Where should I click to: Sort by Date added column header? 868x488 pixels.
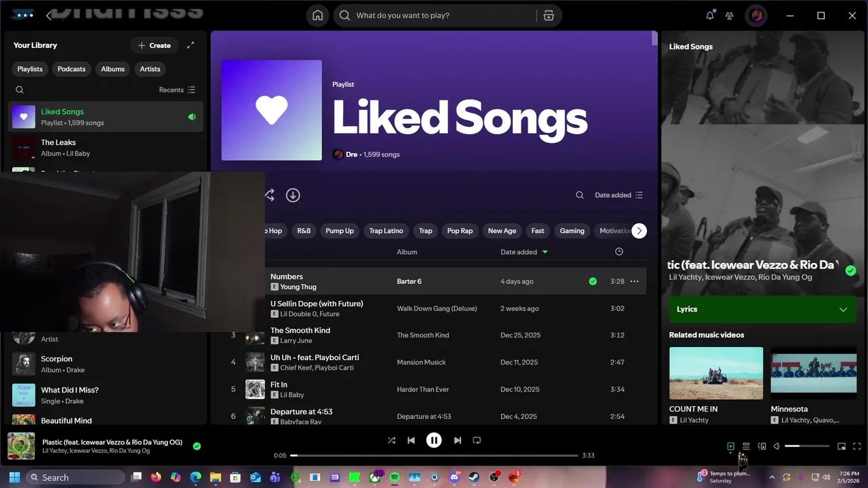pos(524,252)
